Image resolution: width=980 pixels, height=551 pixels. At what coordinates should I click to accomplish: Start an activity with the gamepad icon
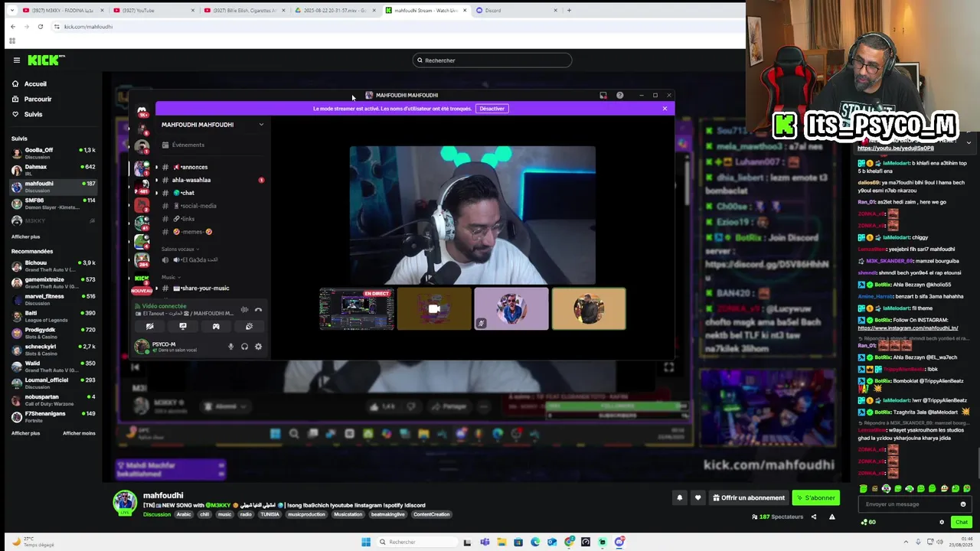[216, 327]
